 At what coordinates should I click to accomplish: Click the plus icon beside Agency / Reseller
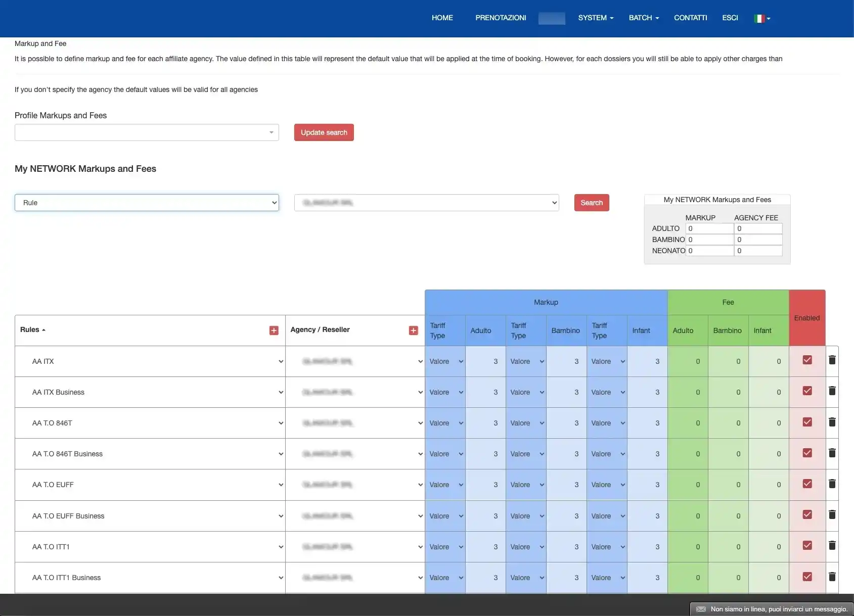413,330
